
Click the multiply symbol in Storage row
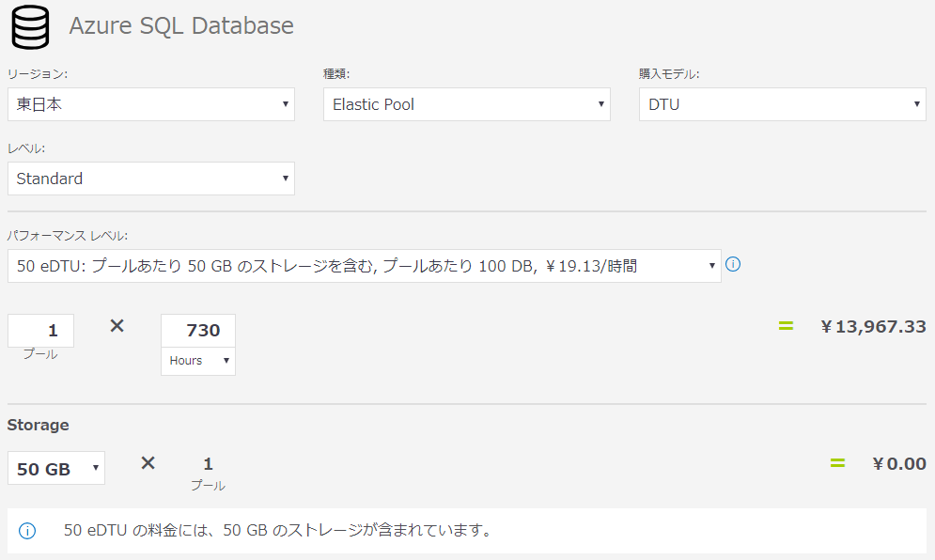coord(148,463)
